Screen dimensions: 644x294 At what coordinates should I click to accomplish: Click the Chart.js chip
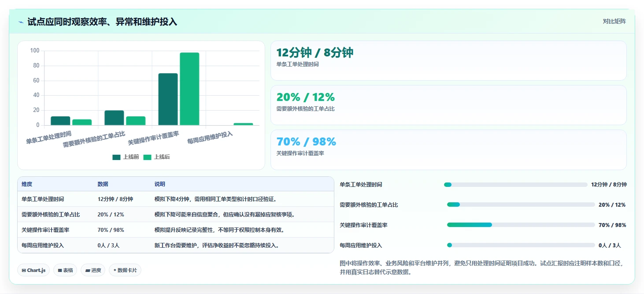coord(33,270)
